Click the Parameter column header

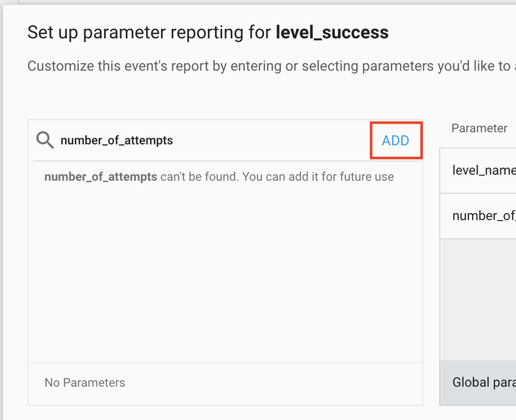[479, 128]
